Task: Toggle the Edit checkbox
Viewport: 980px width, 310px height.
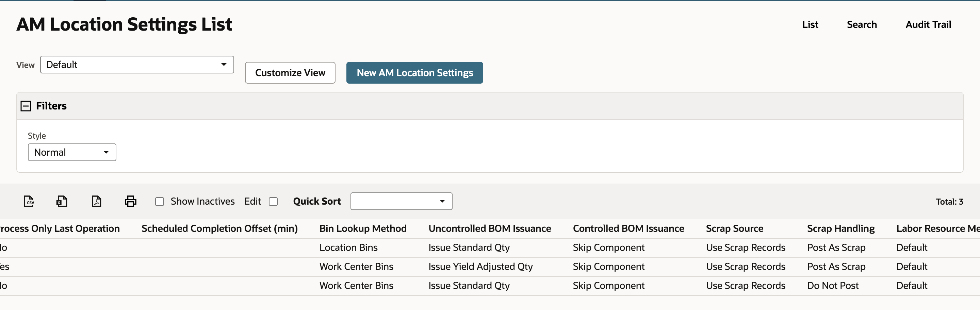Action: coord(273,201)
